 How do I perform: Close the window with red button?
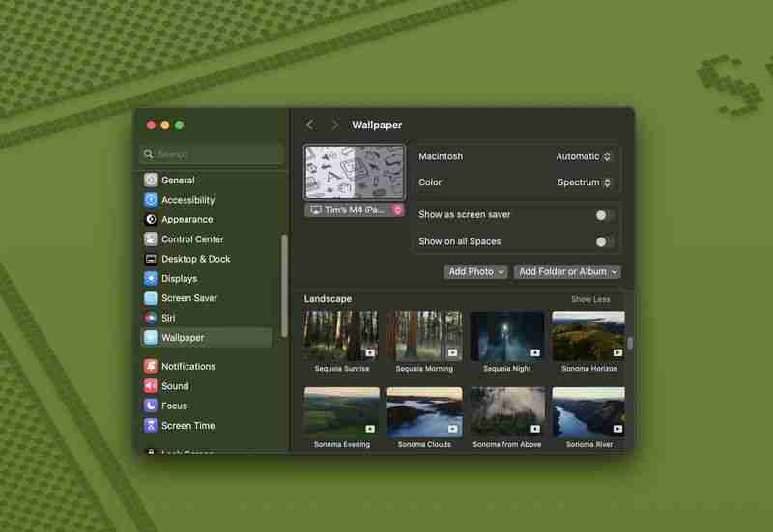click(x=152, y=126)
